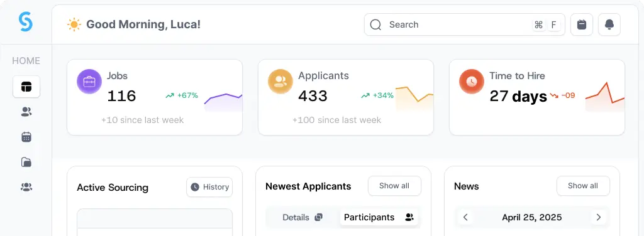Focus the Search input field
This screenshot has width=644, height=236.
tap(465, 24)
